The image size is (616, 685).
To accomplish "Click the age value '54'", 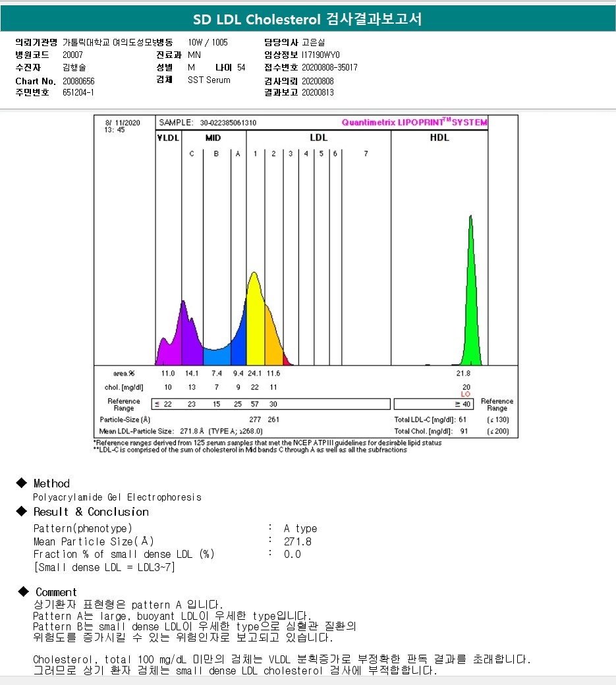I will 241,67.
